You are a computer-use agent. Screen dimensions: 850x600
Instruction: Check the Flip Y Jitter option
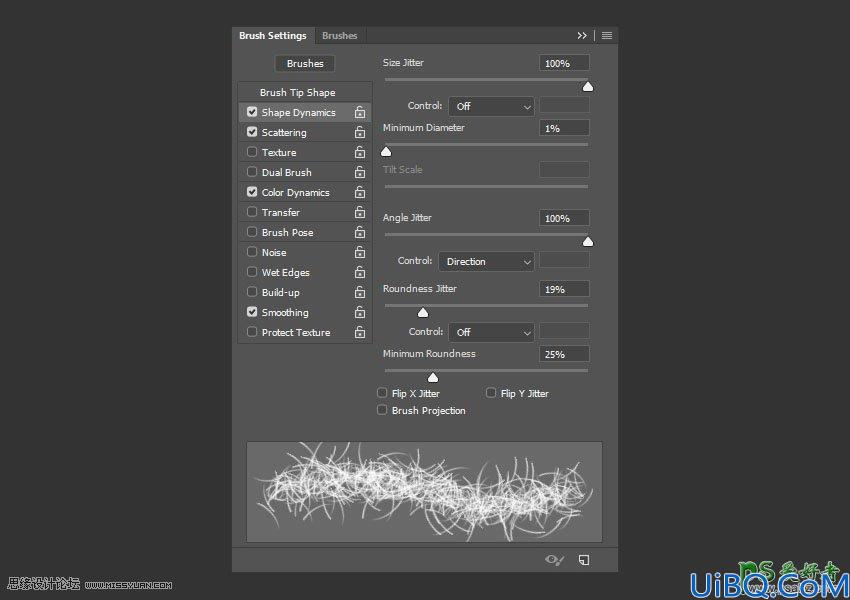click(491, 393)
